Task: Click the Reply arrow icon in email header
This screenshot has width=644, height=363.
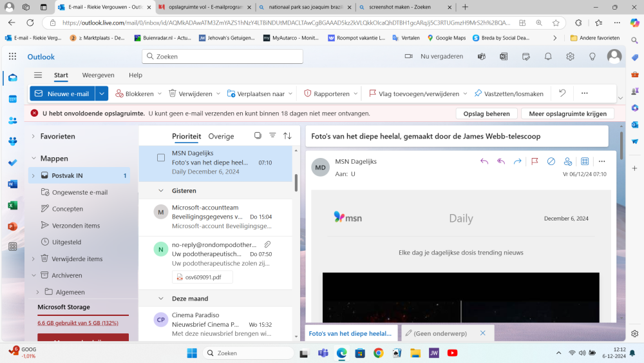Action: tap(484, 161)
